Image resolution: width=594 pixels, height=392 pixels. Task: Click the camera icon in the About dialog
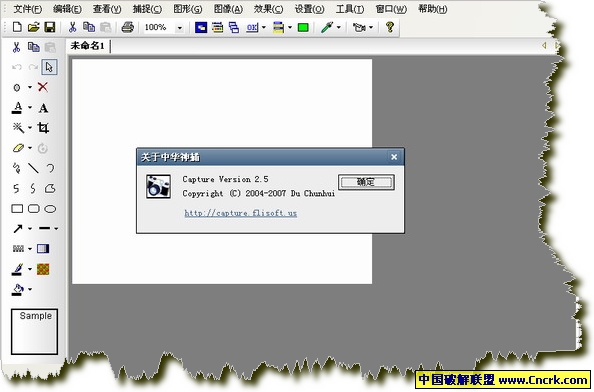(158, 186)
